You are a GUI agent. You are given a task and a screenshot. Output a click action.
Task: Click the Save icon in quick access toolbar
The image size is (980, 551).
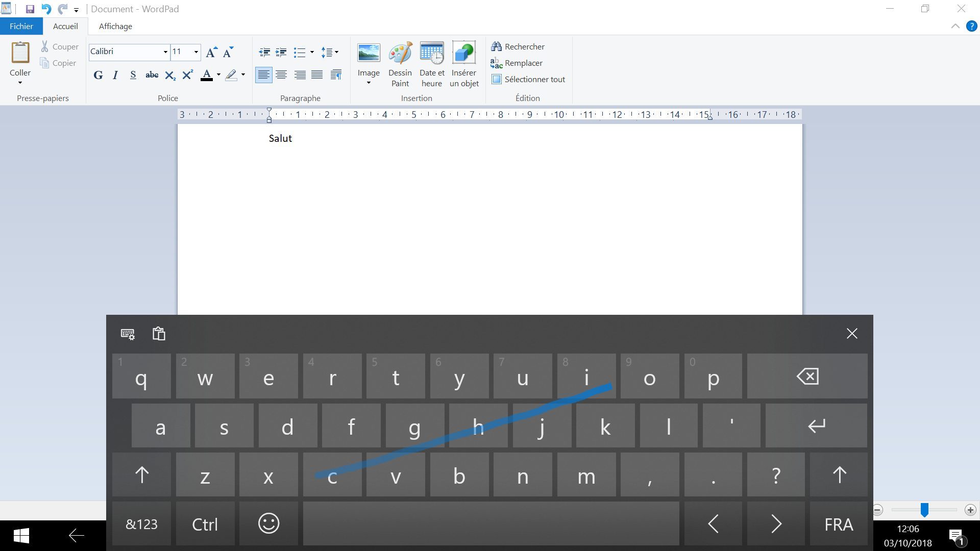click(x=30, y=9)
